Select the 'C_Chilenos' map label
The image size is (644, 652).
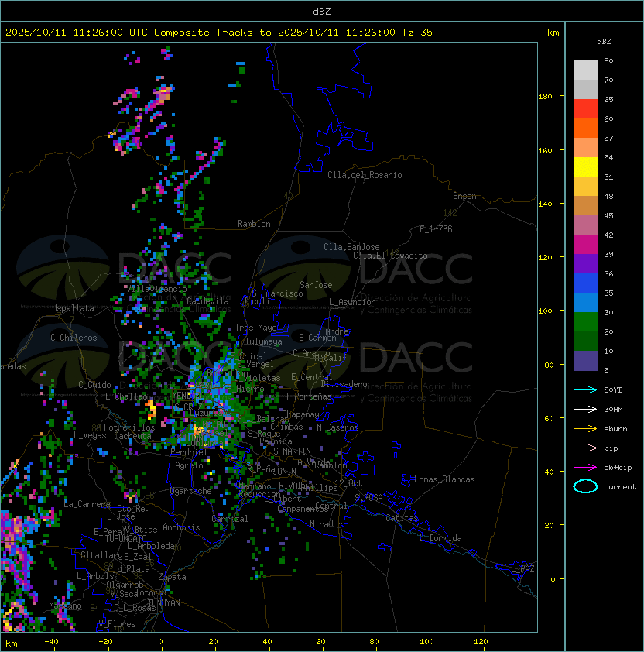74,338
